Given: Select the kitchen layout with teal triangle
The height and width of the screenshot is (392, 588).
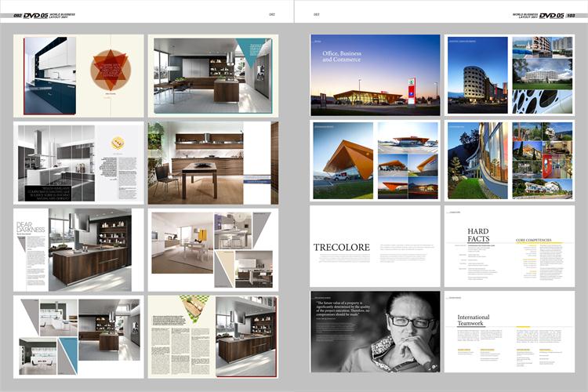Looking at the screenshot, I should pyautogui.click(x=212, y=76).
